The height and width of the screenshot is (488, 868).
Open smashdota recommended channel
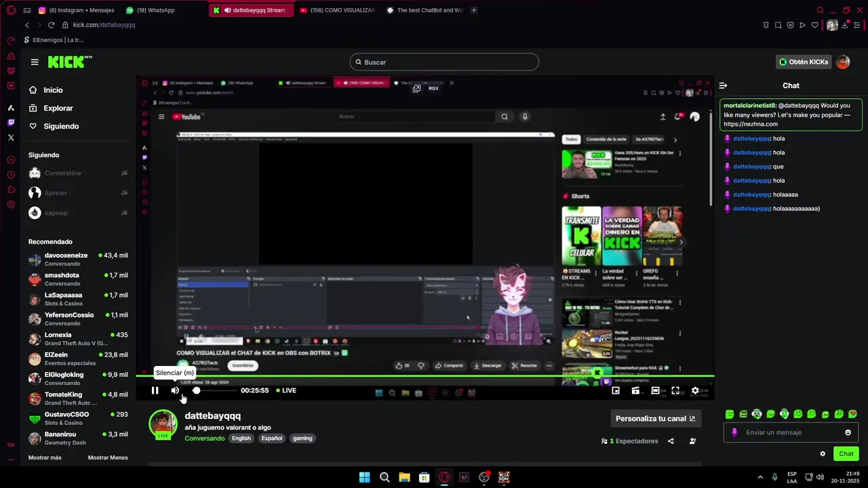78,280
